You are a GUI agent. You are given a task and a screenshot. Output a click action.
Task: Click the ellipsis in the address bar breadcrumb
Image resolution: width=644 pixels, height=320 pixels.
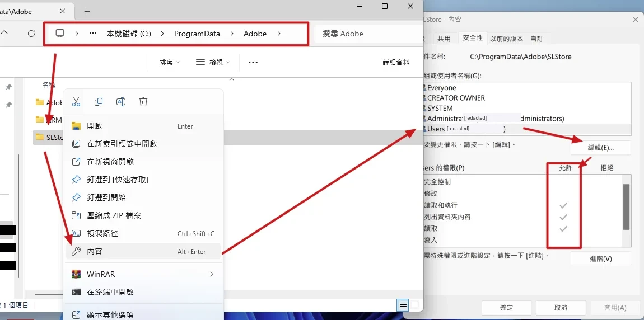93,34
